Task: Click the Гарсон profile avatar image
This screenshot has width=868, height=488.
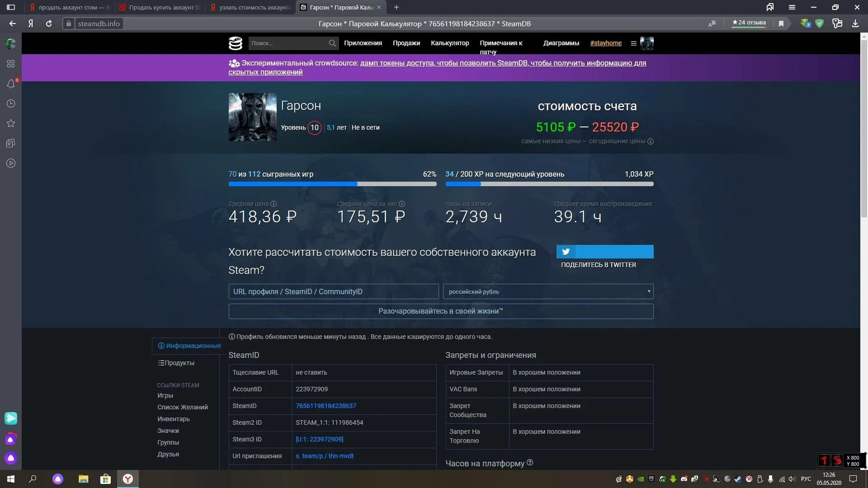Action: click(x=252, y=117)
